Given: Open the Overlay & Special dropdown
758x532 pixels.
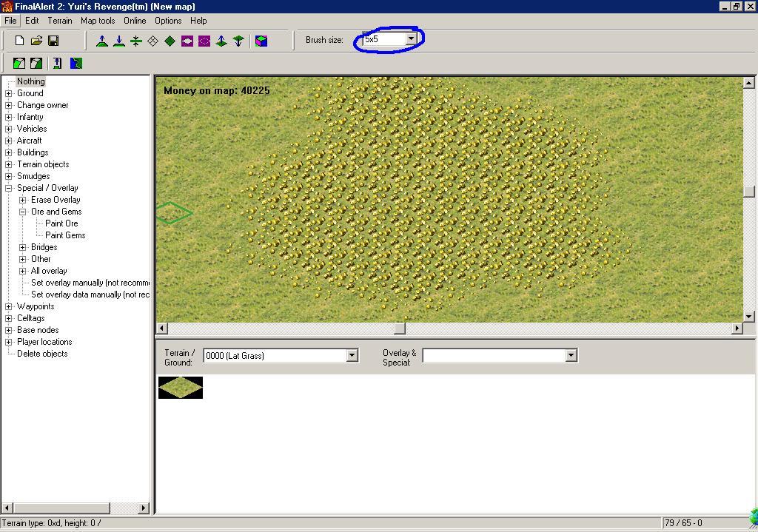Looking at the screenshot, I should 570,355.
